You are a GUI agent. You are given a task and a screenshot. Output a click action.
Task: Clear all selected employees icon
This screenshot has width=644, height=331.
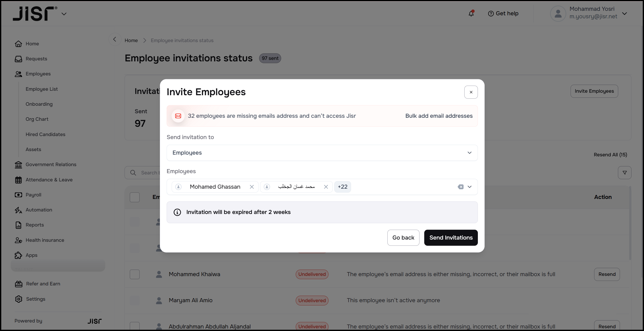coord(461,187)
